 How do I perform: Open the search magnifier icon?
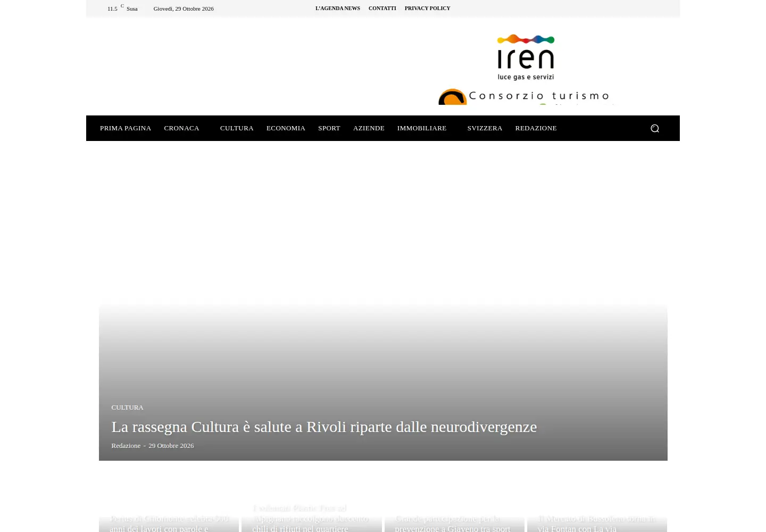(655, 128)
